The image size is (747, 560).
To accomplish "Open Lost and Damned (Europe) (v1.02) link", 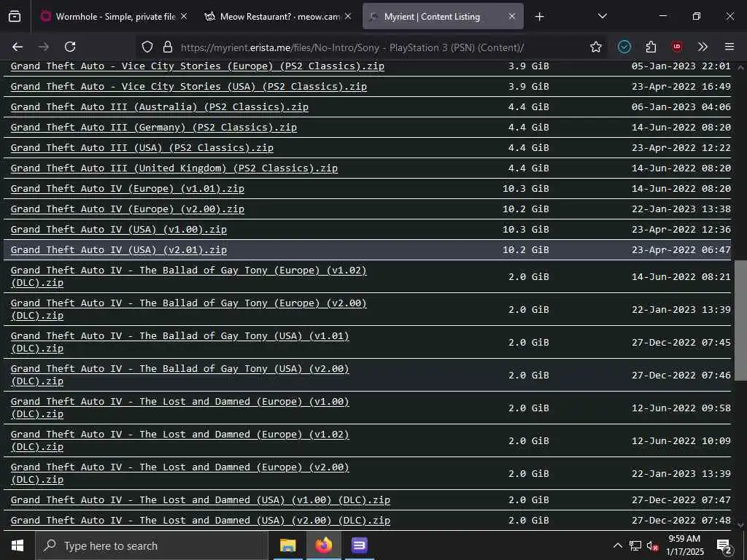I will [179, 441].
